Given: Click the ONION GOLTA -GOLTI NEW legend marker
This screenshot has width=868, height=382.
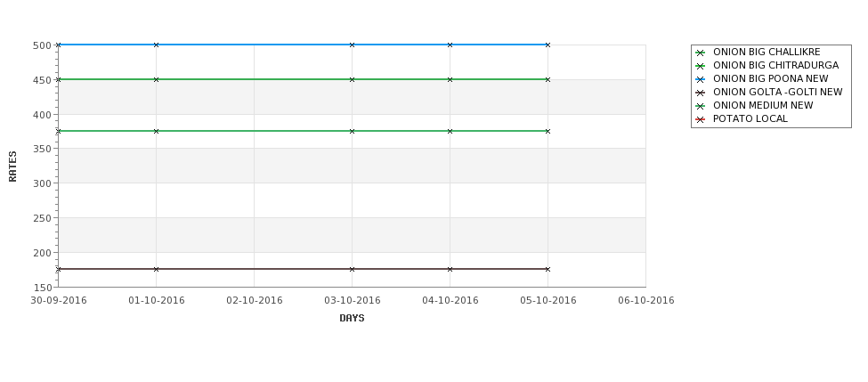Looking at the screenshot, I should click(x=701, y=93).
